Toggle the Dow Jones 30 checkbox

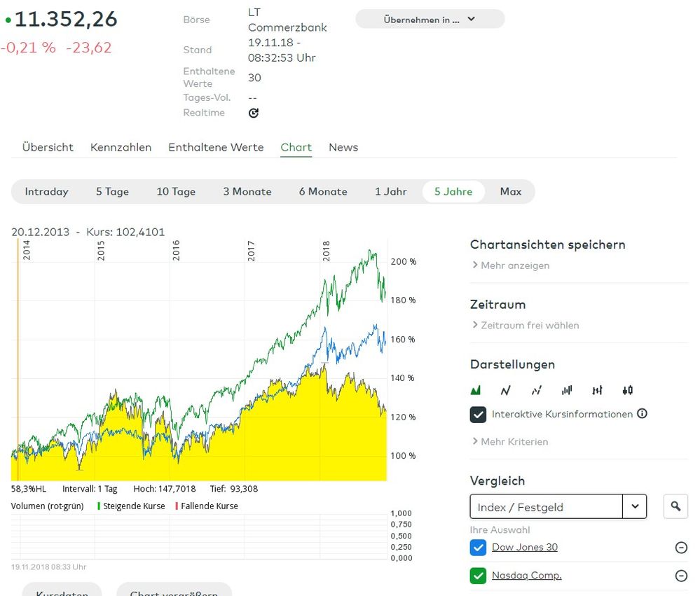point(478,548)
